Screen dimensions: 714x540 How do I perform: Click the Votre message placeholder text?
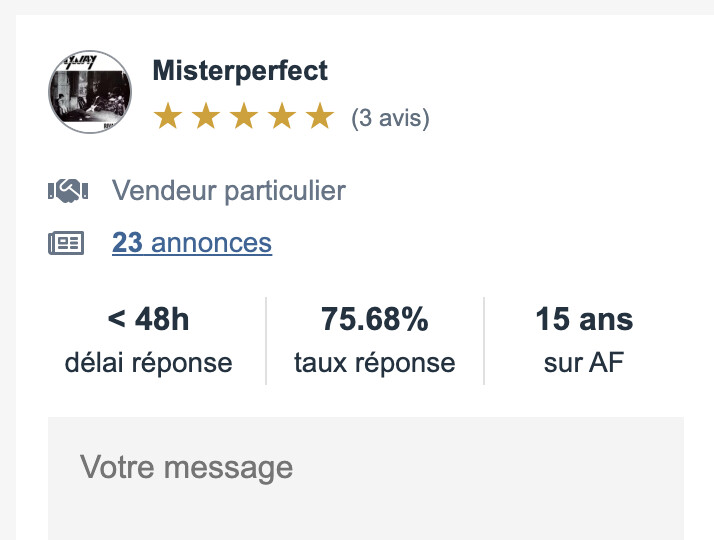pos(186,468)
